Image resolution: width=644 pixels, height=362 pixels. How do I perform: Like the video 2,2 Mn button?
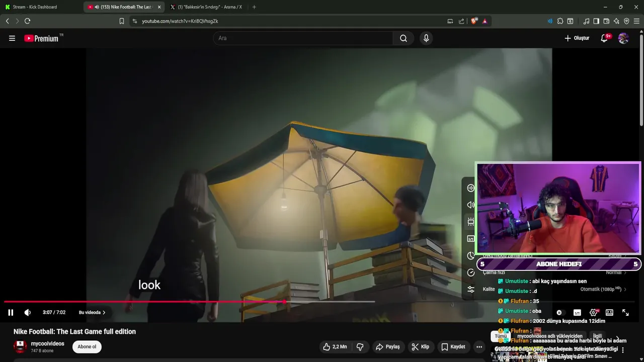(x=335, y=346)
